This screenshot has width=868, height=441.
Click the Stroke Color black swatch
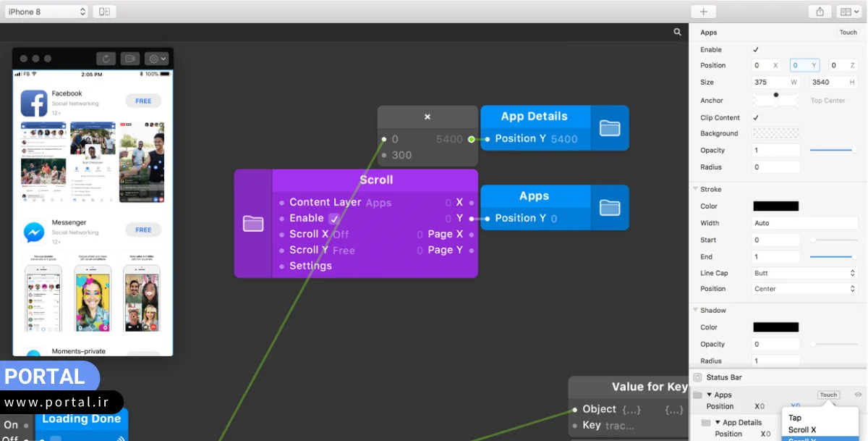(775, 206)
